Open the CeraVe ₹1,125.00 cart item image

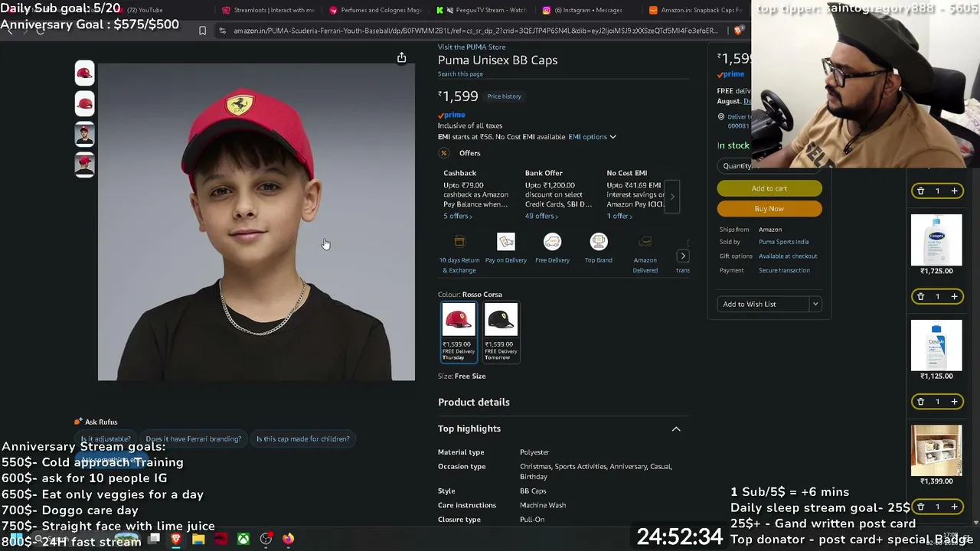point(936,345)
